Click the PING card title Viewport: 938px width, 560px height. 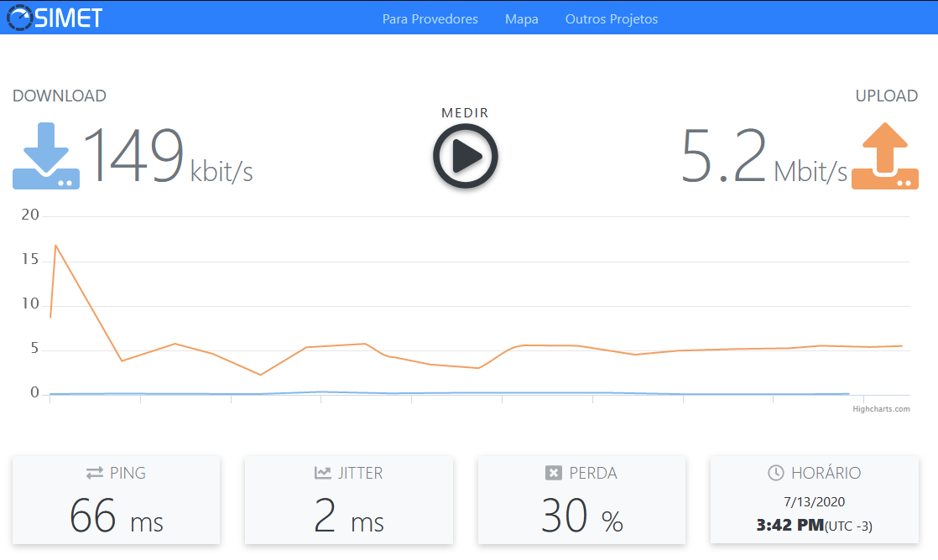click(x=128, y=473)
